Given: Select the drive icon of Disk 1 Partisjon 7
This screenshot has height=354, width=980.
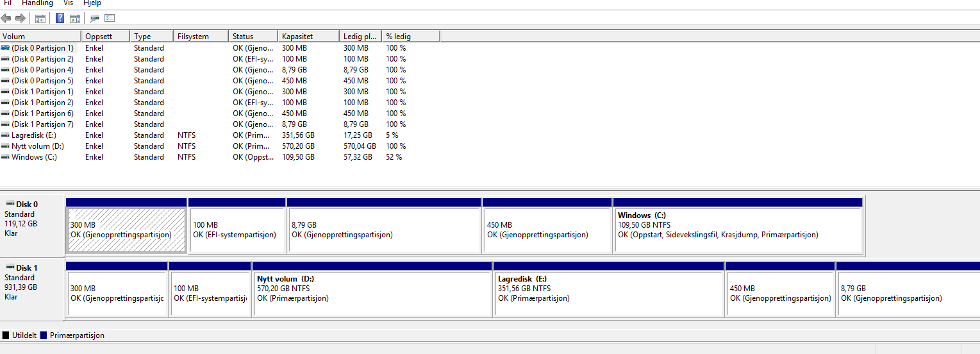Looking at the screenshot, I should coord(5,124).
